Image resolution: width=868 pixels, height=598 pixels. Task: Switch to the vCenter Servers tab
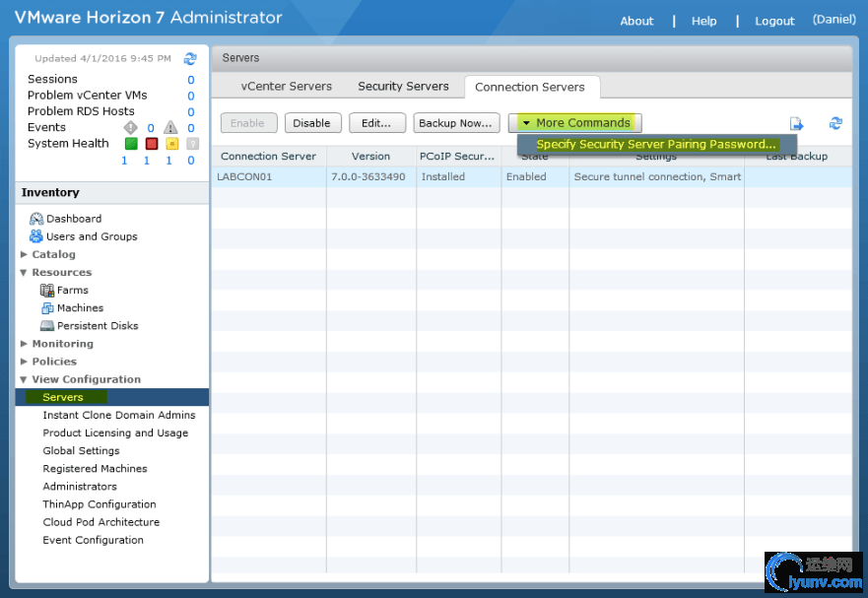(x=286, y=87)
